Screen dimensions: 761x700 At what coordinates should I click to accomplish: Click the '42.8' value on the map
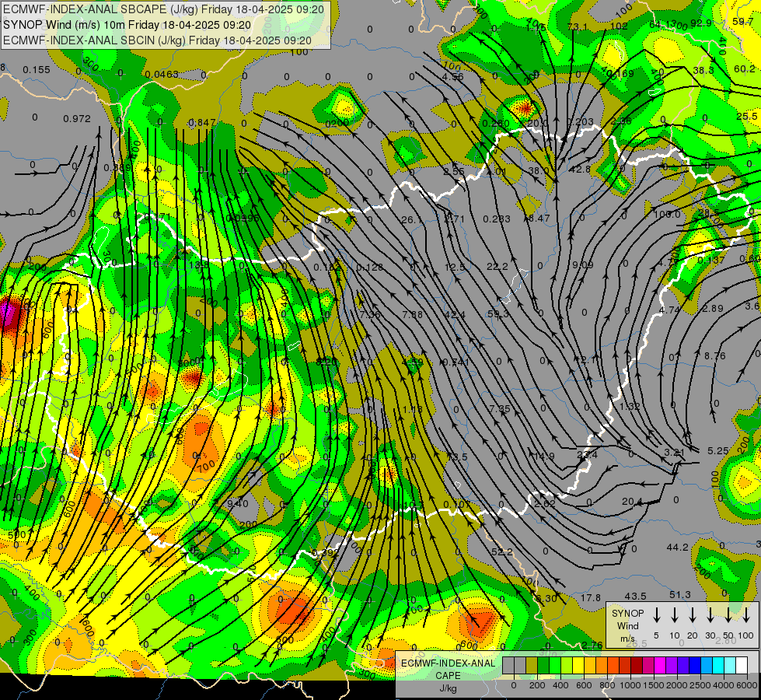[x=579, y=169]
